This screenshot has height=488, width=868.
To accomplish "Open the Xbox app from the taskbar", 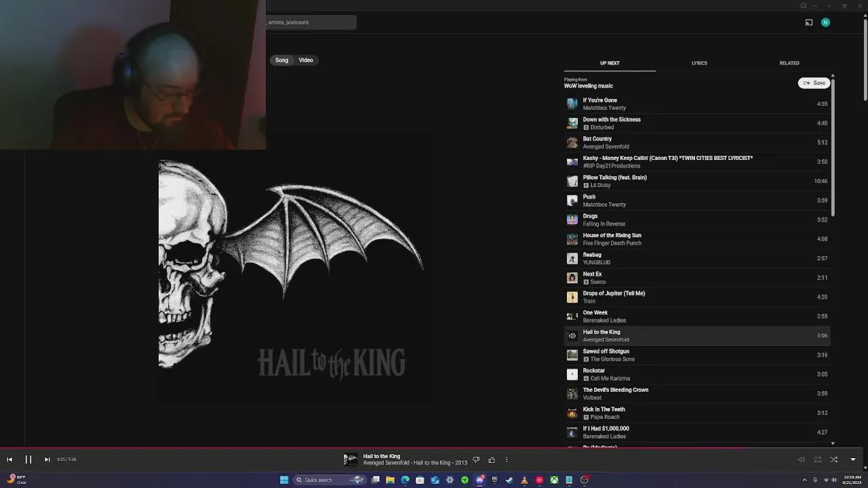I will click(x=554, y=480).
